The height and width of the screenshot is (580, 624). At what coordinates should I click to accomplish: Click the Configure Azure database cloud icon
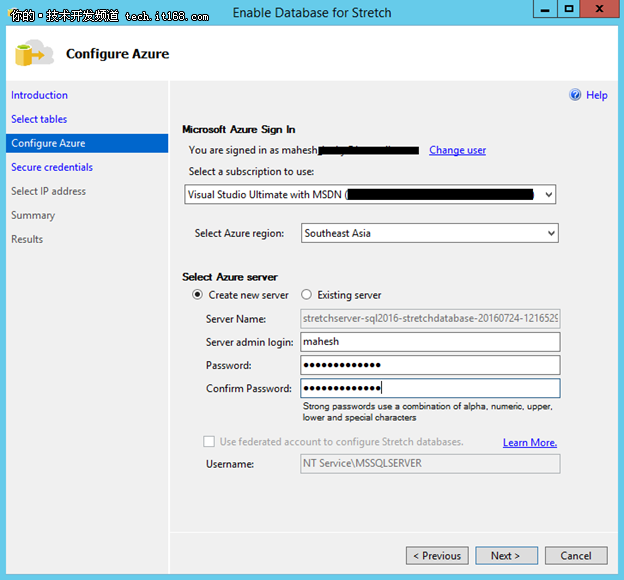pos(34,53)
